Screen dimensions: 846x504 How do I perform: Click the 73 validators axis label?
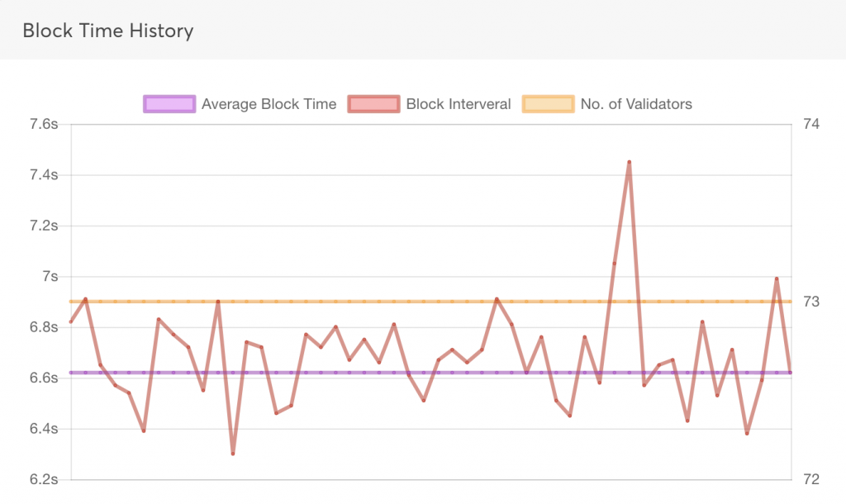click(810, 302)
